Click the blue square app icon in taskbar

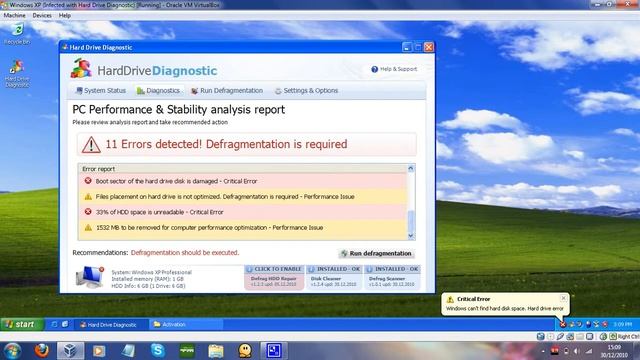click(x=273, y=351)
